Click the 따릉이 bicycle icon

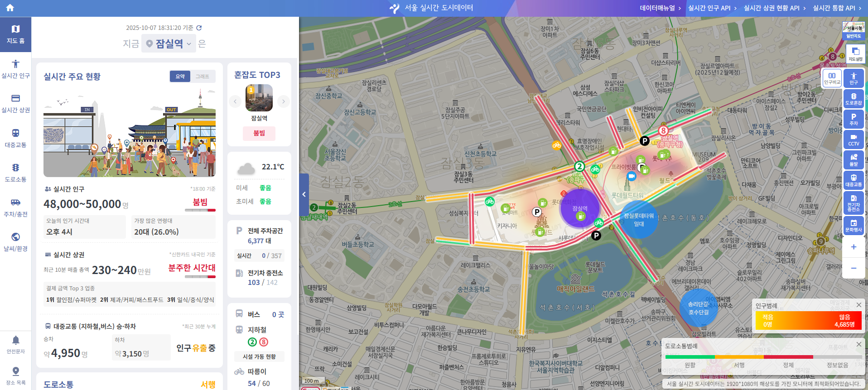(x=239, y=371)
